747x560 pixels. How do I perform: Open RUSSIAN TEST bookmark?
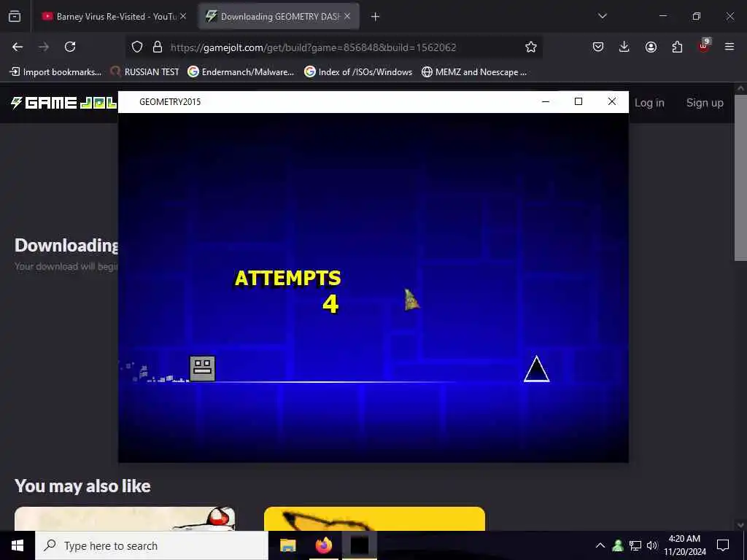click(x=145, y=72)
